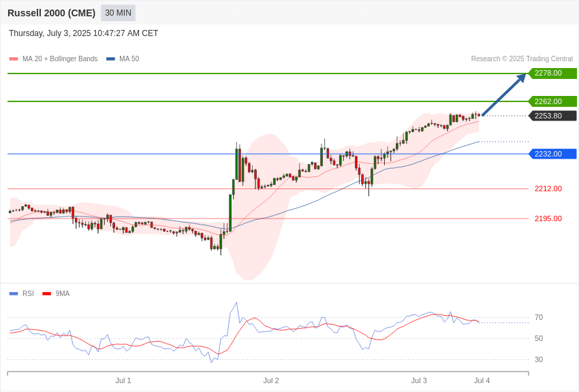The width and height of the screenshot is (579, 392).
Task: Select the Jul 2 time axis marker
Action: click(x=271, y=380)
